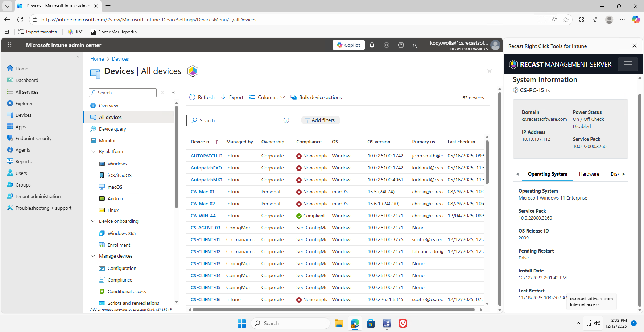
Task: Open the feedback icon in header
Action: point(416,45)
